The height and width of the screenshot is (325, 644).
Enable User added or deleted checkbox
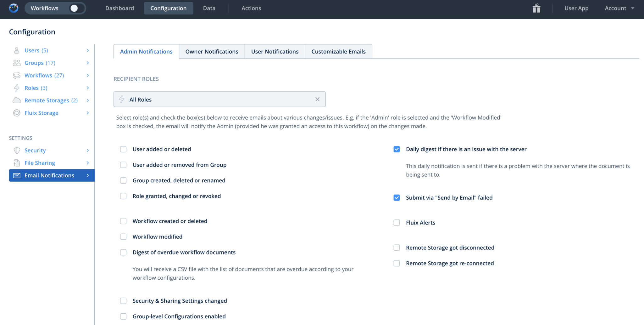pyautogui.click(x=123, y=149)
